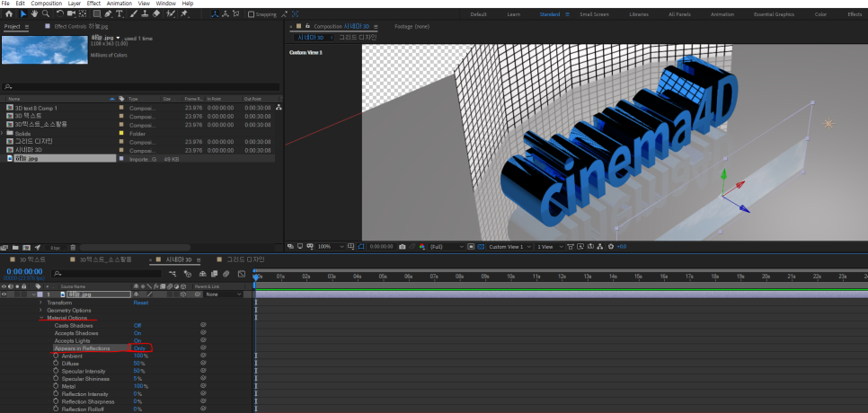Image resolution: width=868 pixels, height=413 pixels.
Task: Open the Animation menu
Action: [x=119, y=4]
